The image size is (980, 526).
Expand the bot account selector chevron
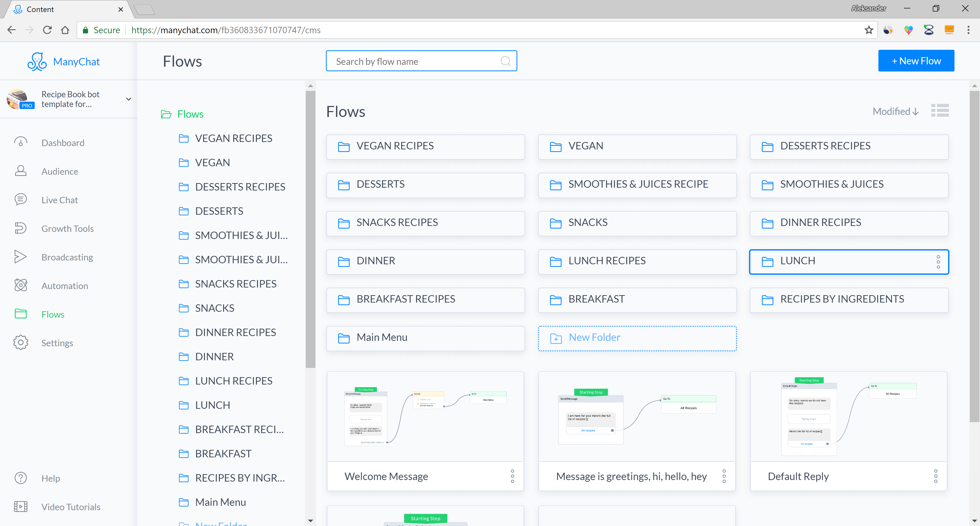coord(129,99)
